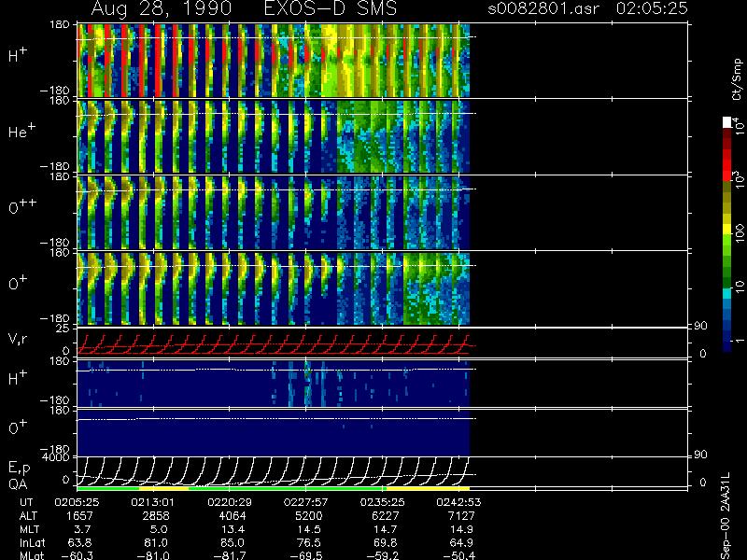Click the 'MLT' row label
Screen dimensions: 747x560
(29, 529)
